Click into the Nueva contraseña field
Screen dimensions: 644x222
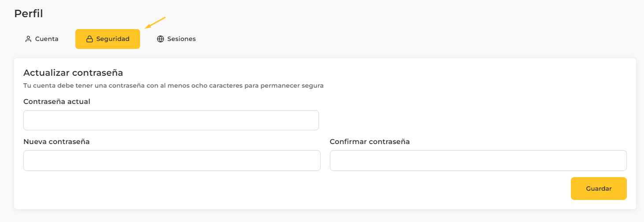172,160
